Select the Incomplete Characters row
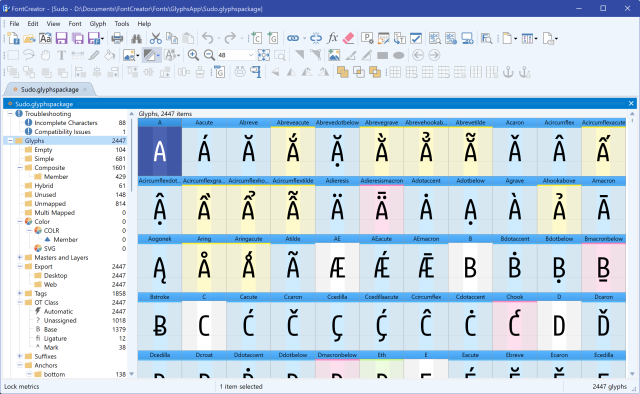 tap(65, 123)
